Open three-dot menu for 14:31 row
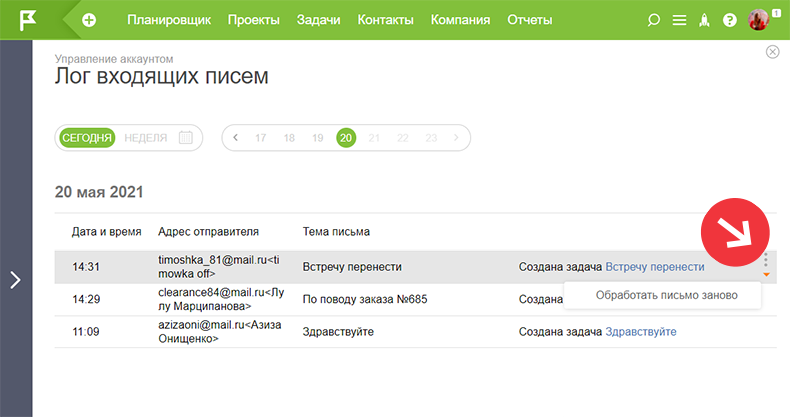Viewport: 790px width, 417px height. pyautogui.click(x=766, y=260)
